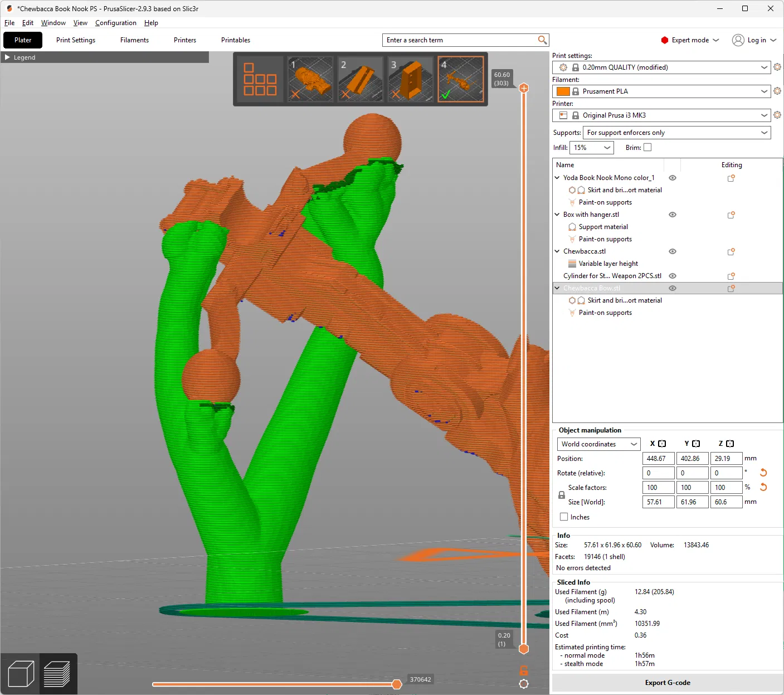Click the Log in button
Image resolution: width=784 pixels, height=695 pixels.
coord(757,40)
